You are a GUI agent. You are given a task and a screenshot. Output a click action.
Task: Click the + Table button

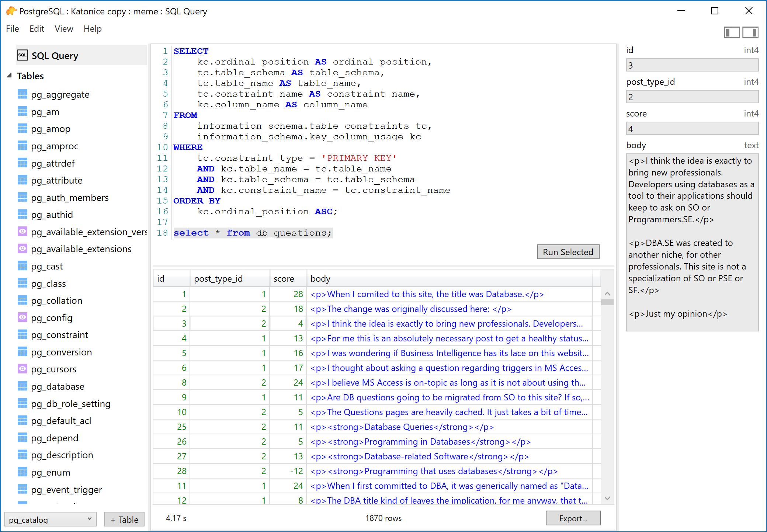124,519
